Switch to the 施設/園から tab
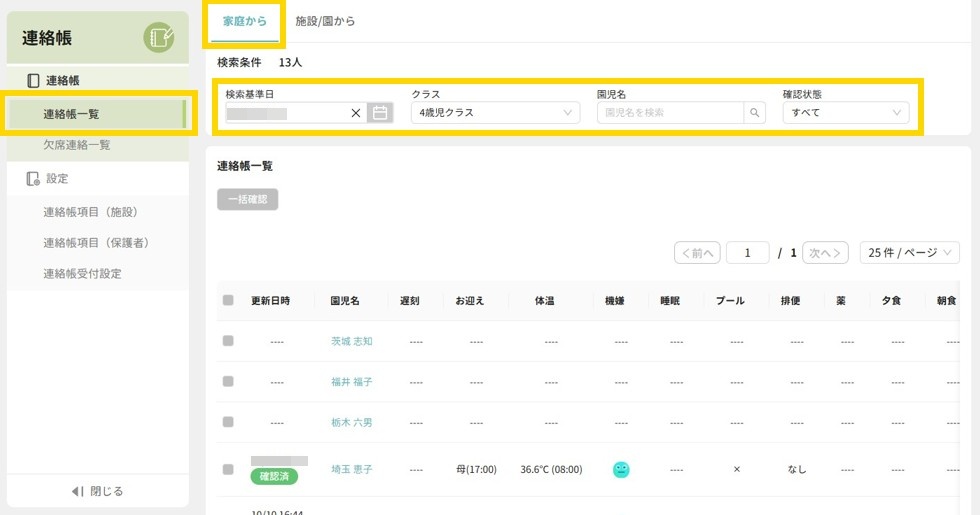Image resolution: width=980 pixels, height=515 pixels. [325, 21]
